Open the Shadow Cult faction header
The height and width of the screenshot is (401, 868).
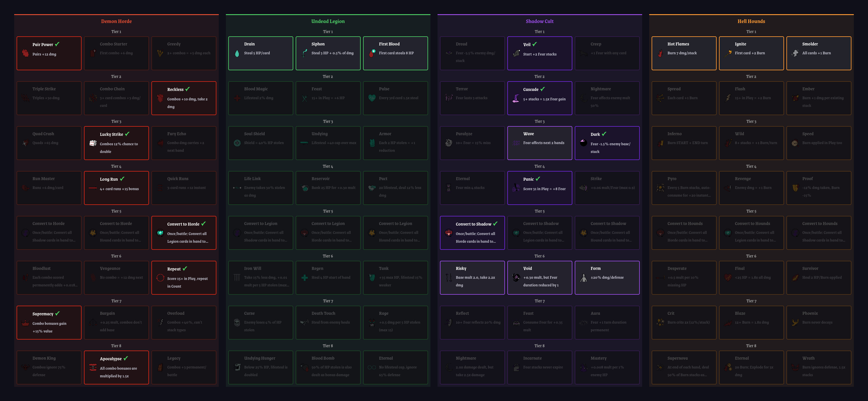[x=540, y=21]
